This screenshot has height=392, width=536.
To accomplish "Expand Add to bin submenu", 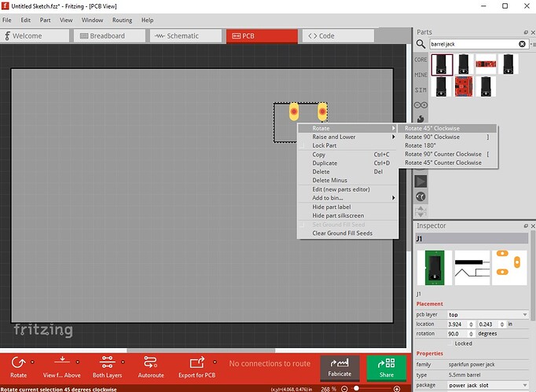I will (347, 198).
